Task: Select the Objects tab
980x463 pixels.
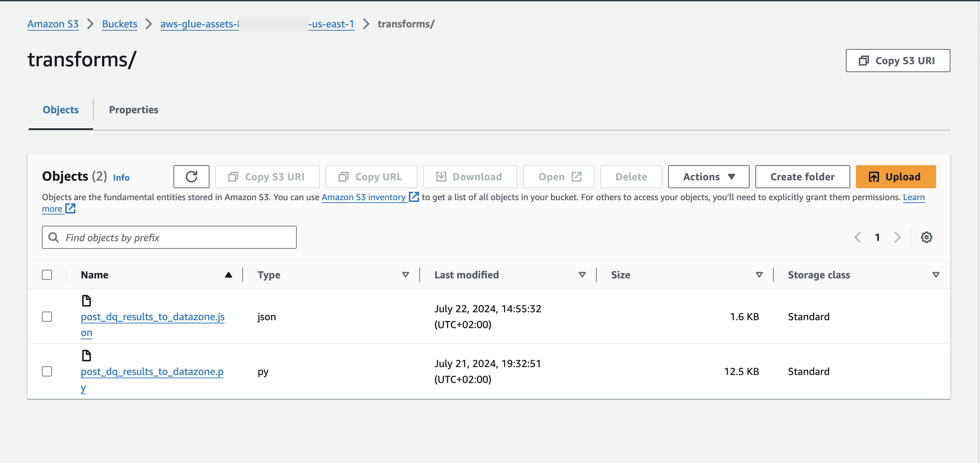Action: click(61, 110)
